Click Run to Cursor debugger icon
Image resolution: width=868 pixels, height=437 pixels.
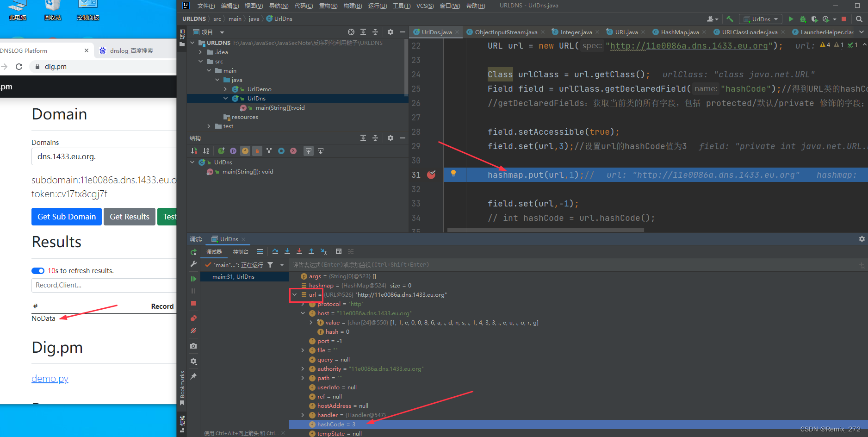coord(323,251)
